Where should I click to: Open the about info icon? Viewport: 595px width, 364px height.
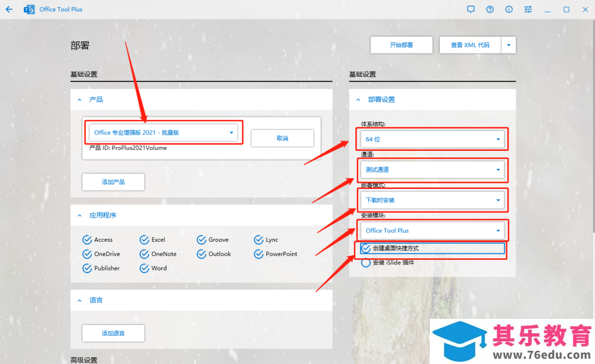(509, 9)
